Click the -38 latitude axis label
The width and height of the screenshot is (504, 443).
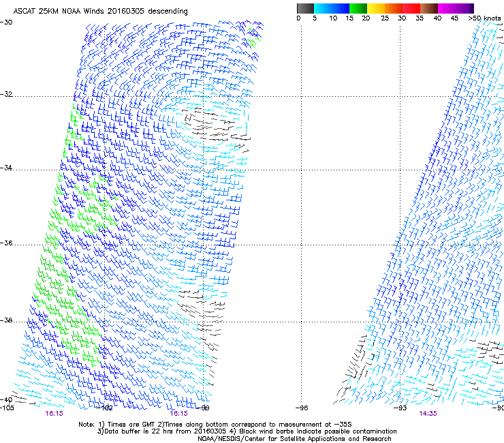coord(6,320)
